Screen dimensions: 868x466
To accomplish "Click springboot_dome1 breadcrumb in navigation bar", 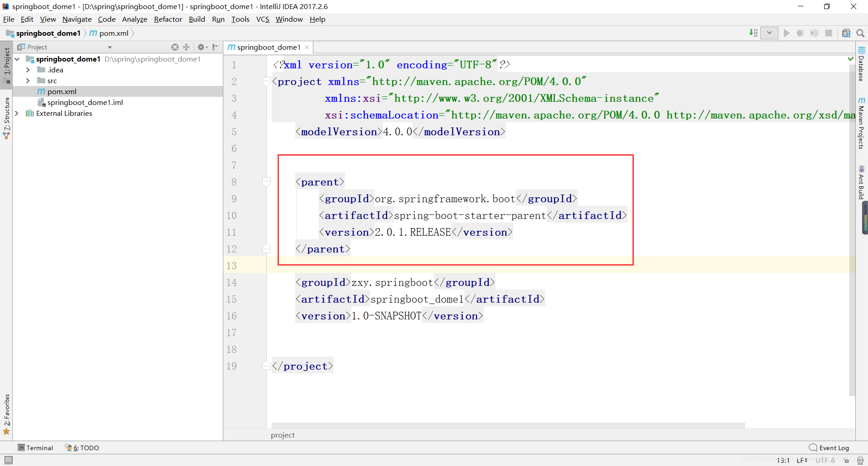I will 43,33.
